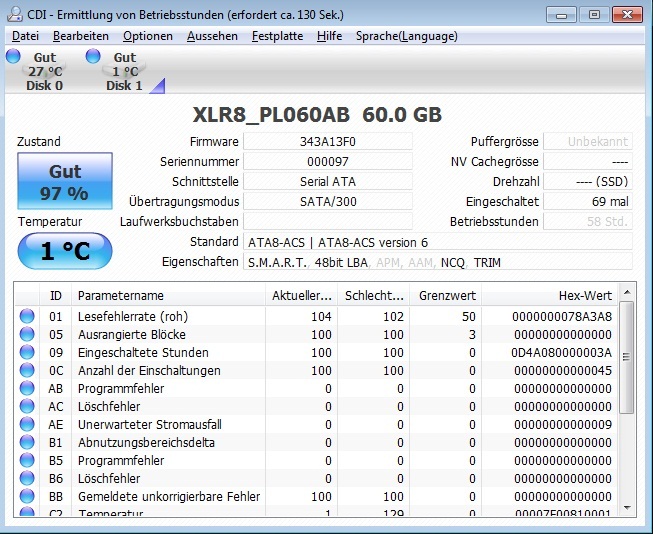Click the Übertragungsmodus field SATA/300
653x534 pixels.
328,202
